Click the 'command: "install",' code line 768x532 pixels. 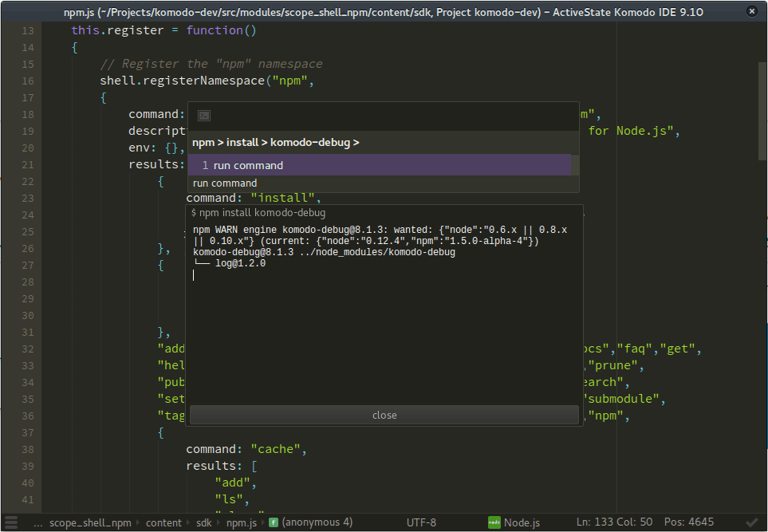[254, 198]
